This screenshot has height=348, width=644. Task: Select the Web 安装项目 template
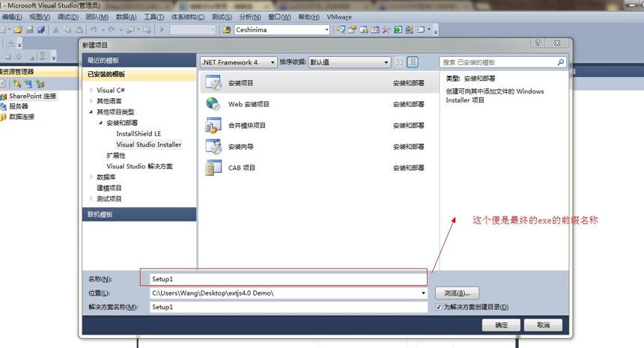pyautogui.click(x=318, y=104)
